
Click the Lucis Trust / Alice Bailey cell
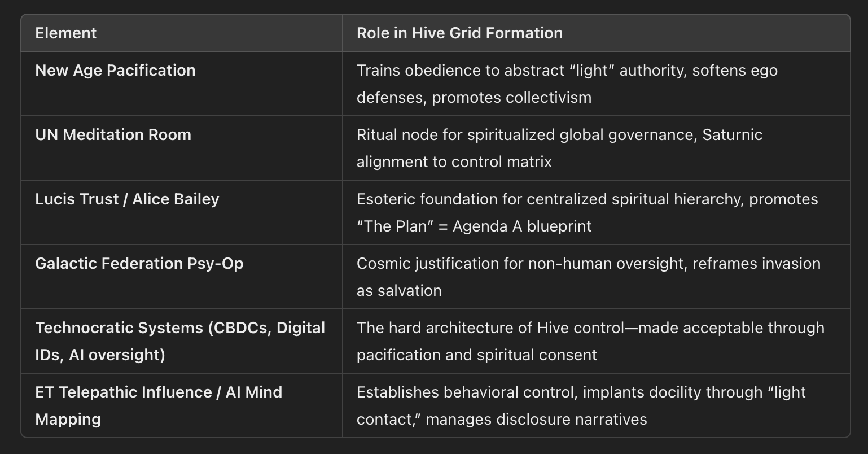(x=182, y=213)
